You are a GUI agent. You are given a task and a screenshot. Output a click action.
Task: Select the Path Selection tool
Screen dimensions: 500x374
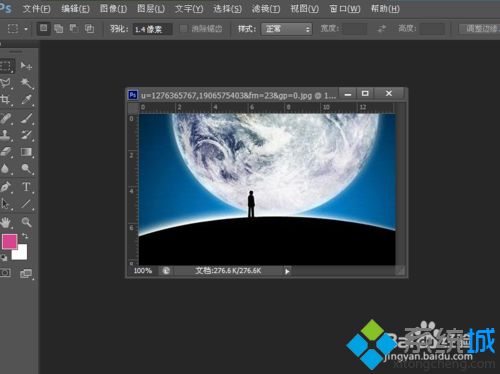coord(5,204)
